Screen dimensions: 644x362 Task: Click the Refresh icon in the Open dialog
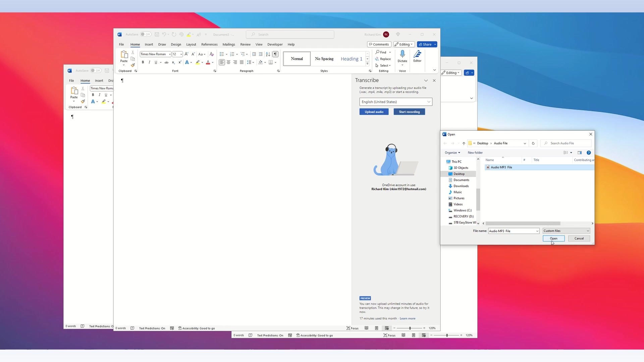[x=533, y=143]
